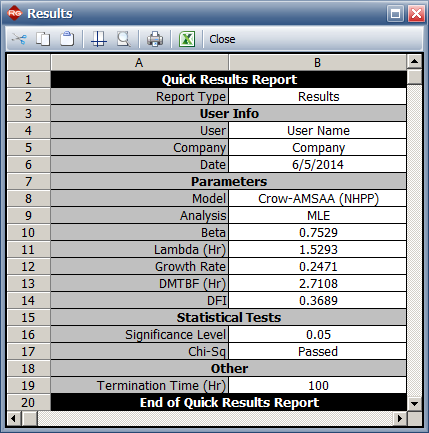The height and width of the screenshot is (433, 429).
Task: Select the User label cell
Action: (x=139, y=130)
